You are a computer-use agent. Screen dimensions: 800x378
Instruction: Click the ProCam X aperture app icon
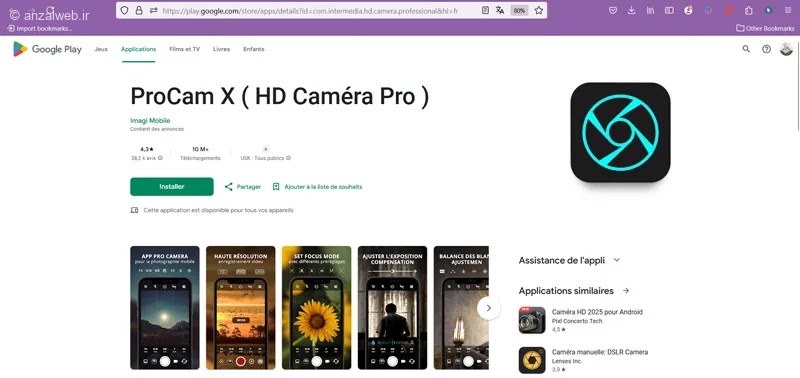coord(620,132)
